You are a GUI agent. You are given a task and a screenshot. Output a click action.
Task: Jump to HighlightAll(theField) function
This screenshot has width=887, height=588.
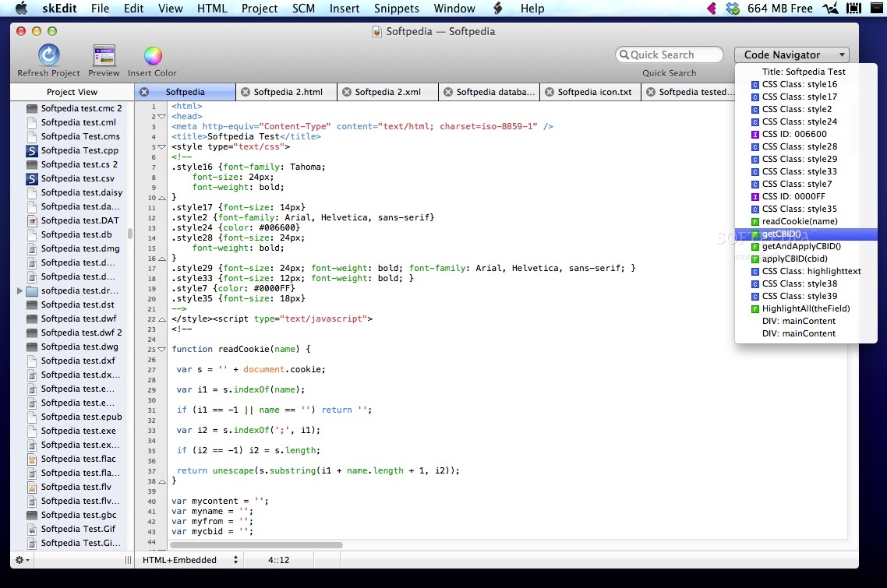(x=805, y=308)
